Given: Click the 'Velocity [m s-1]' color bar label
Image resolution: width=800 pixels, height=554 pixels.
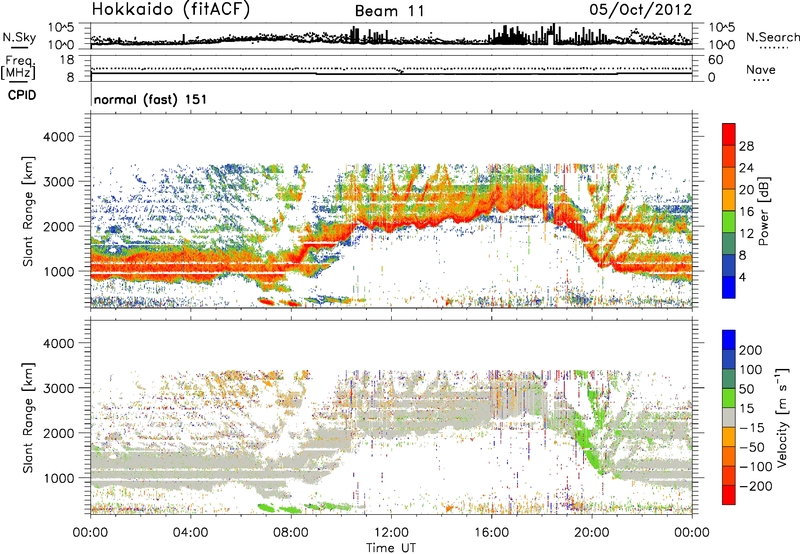Looking at the screenshot, I should (x=782, y=418).
